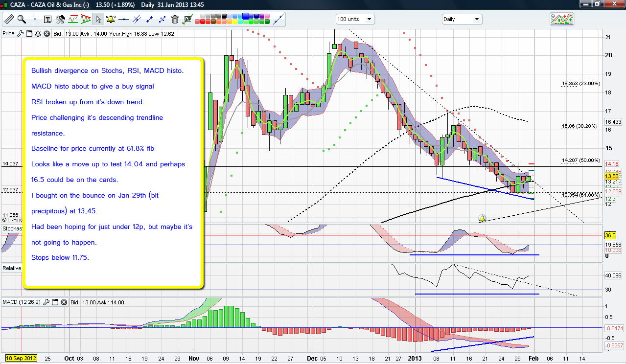The image size is (626, 364).
Task: Click the red 14.16 price tag
Action: pos(613,164)
